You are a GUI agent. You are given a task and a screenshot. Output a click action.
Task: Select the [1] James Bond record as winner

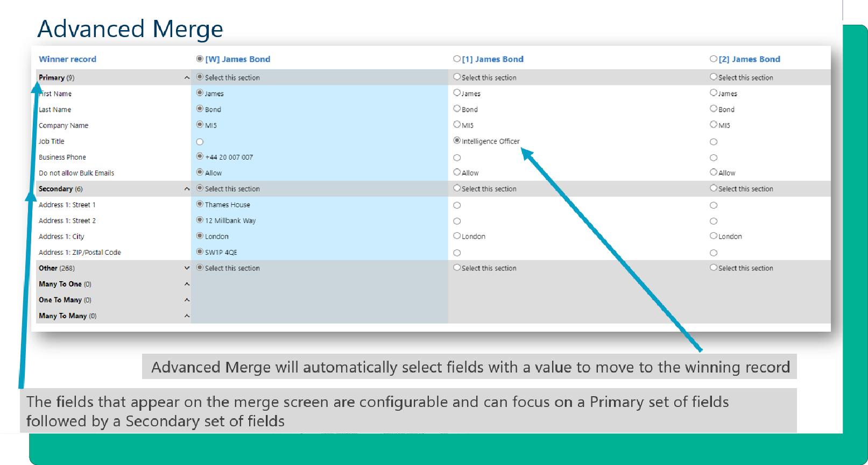click(x=457, y=59)
